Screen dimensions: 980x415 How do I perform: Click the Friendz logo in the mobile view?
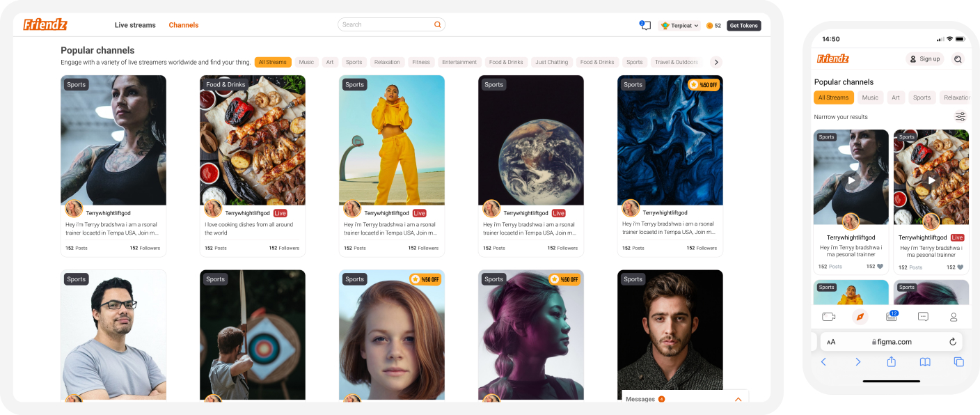point(833,59)
